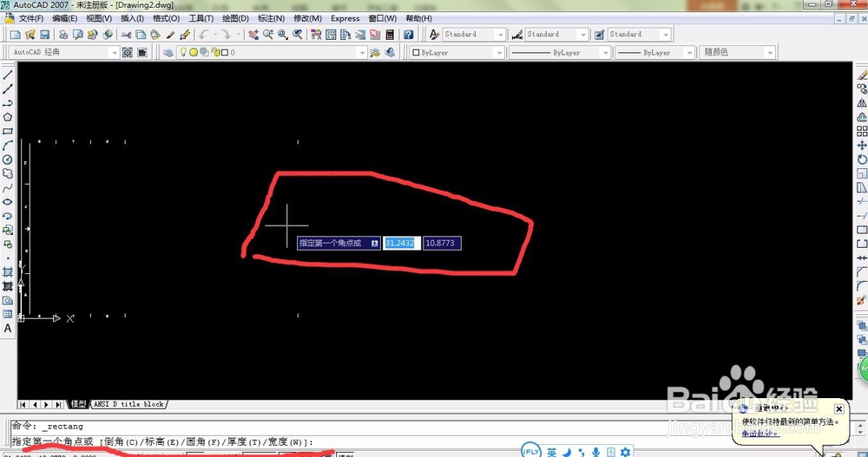Viewport: 868px width, 457px height.
Task: Click the IFLY input method icon
Action: [531, 451]
